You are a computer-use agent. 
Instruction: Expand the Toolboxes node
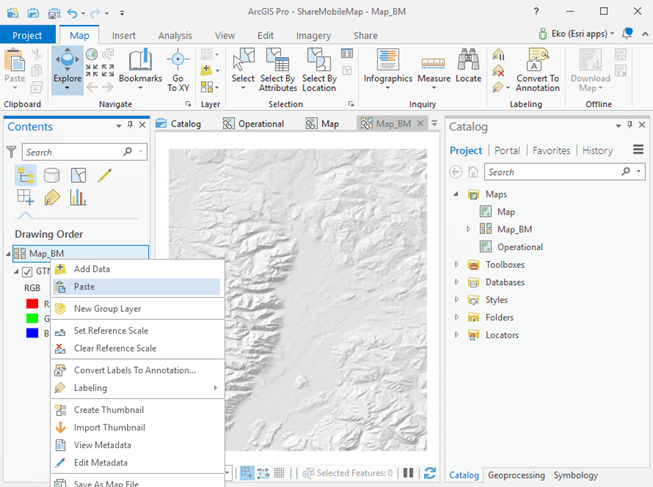[456, 264]
